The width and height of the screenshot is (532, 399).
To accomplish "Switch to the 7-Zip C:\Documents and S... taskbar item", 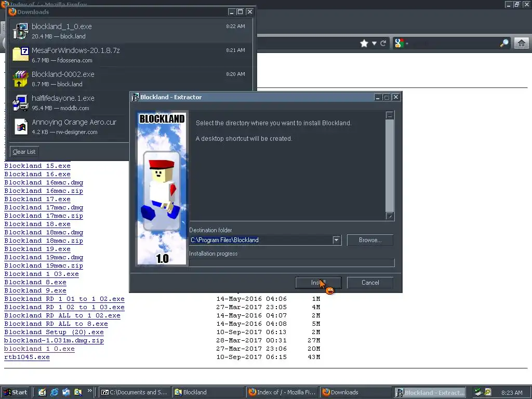I will pos(135,392).
